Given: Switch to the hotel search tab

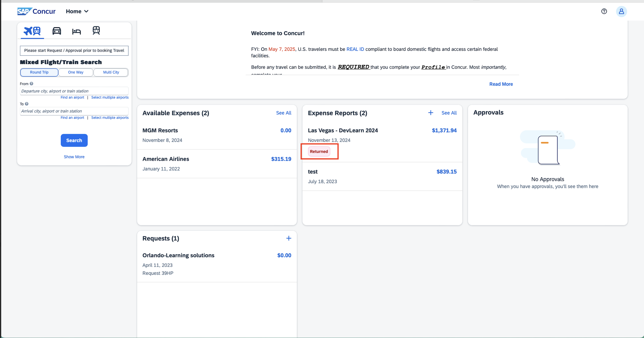Looking at the screenshot, I should tap(77, 31).
